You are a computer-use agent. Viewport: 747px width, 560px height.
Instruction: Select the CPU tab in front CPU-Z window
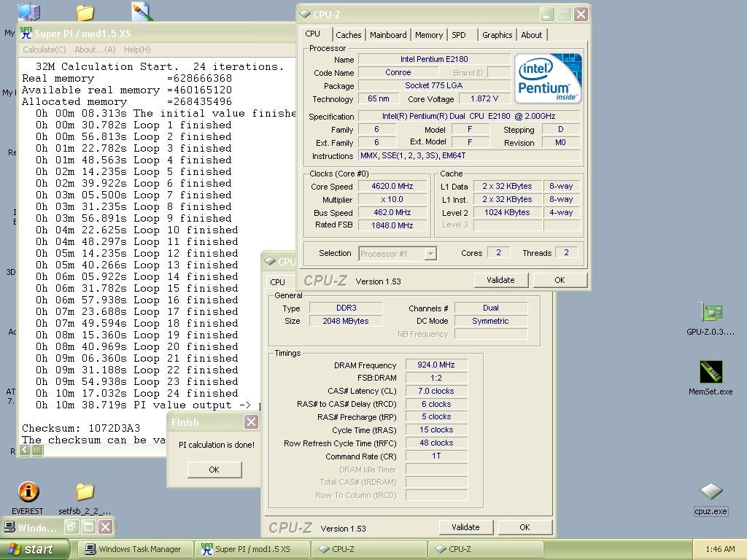[312, 34]
